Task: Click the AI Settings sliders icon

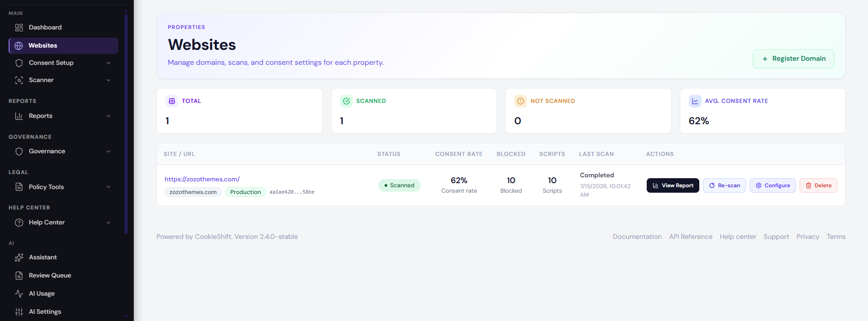Action: (x=19, y=312)
